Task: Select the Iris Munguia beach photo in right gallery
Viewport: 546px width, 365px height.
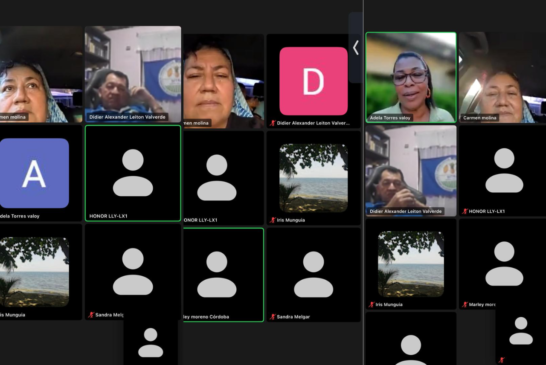Action: tap(411, 264)
